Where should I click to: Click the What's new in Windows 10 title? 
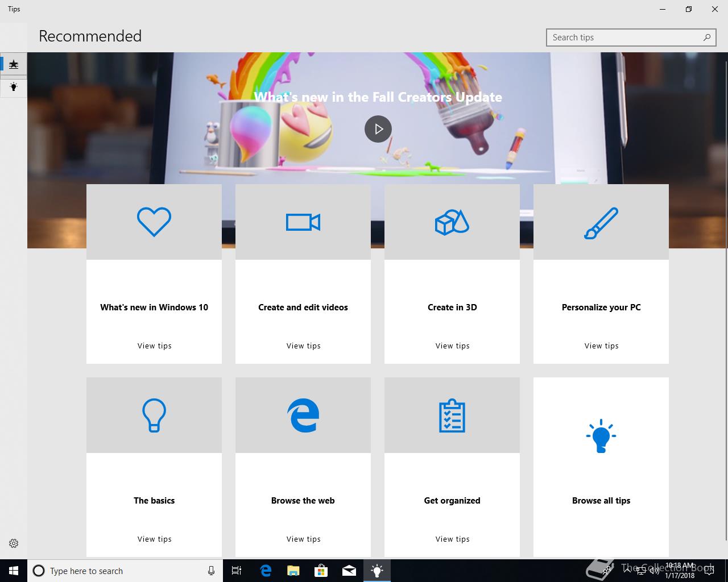(x=154, y=307)
